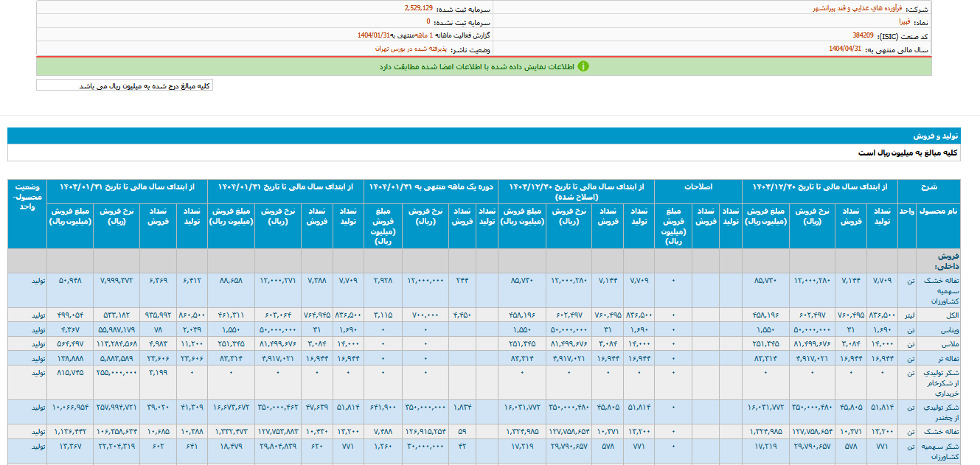Viewport: 980px width, 465px height.
Task: Click the green info icon in the banner
Action: pyautogui.click(x=583, y=66)
